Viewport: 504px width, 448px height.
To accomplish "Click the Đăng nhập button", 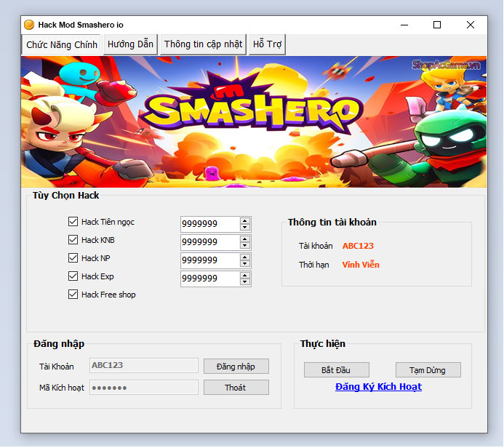I will tap(236, 367).
